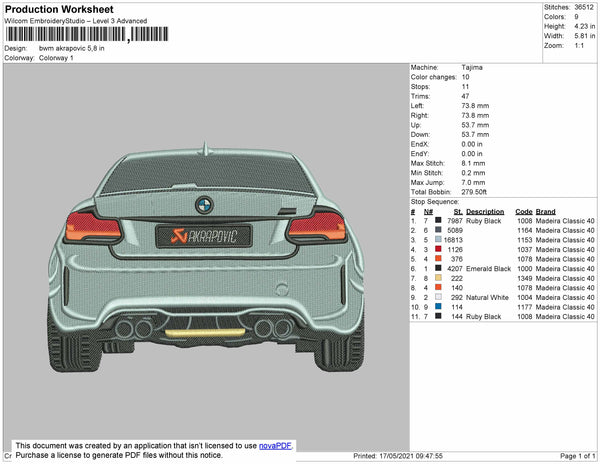Select the light blue swatch beside 16813 stitches
600x464 pixels.
click(x=438, y=239)
